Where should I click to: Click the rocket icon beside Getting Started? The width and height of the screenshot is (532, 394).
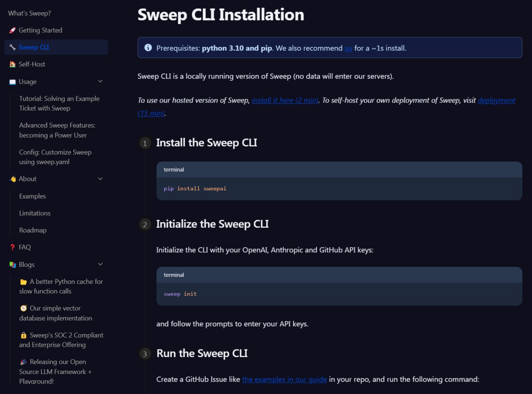click(12, 30)
